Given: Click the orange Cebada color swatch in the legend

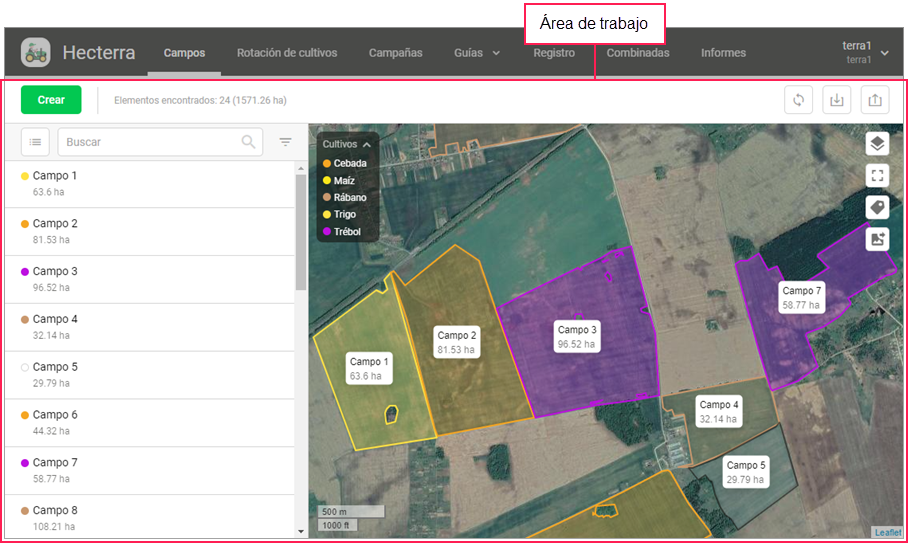Looking at the screenshot, I should [326, 163].
